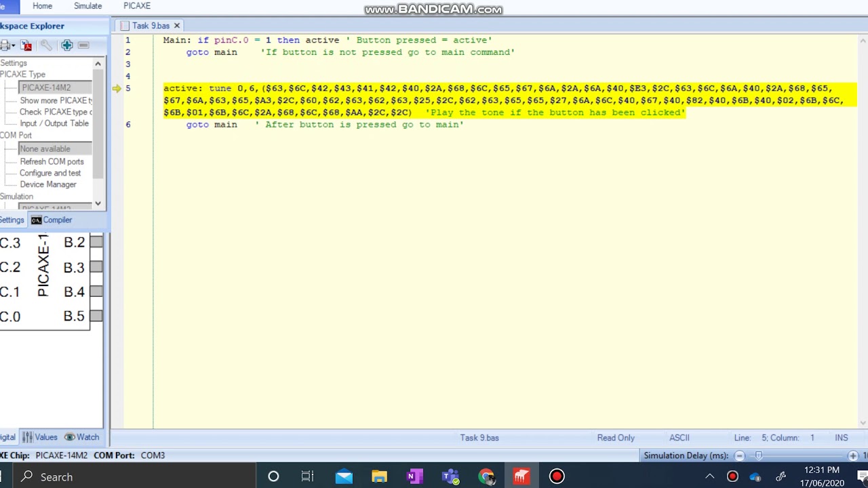868x488 pixels.
Task: Open the Watch panel tab
Action: click(81, 437)
